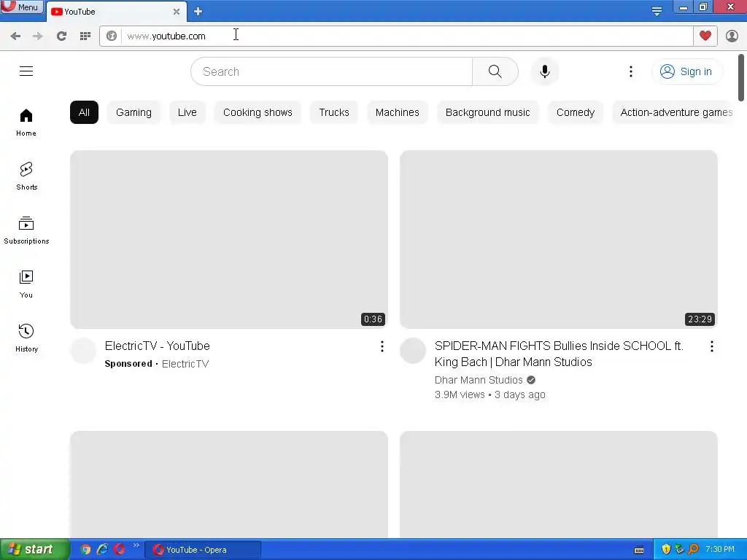Open YouTube hamburger guide menu
The width and height of the screenshot is (747, 560).
pyautogui.click(x=26, y=71)
